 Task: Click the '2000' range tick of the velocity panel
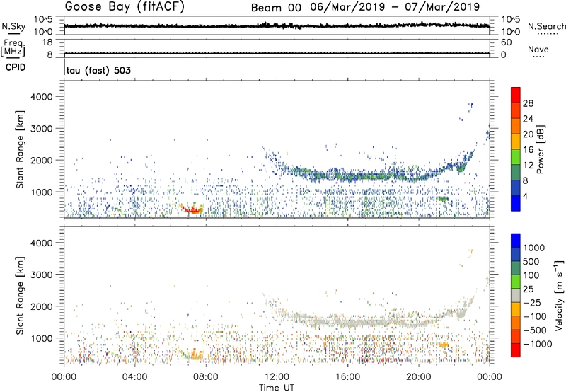click(x=41, y=306)
